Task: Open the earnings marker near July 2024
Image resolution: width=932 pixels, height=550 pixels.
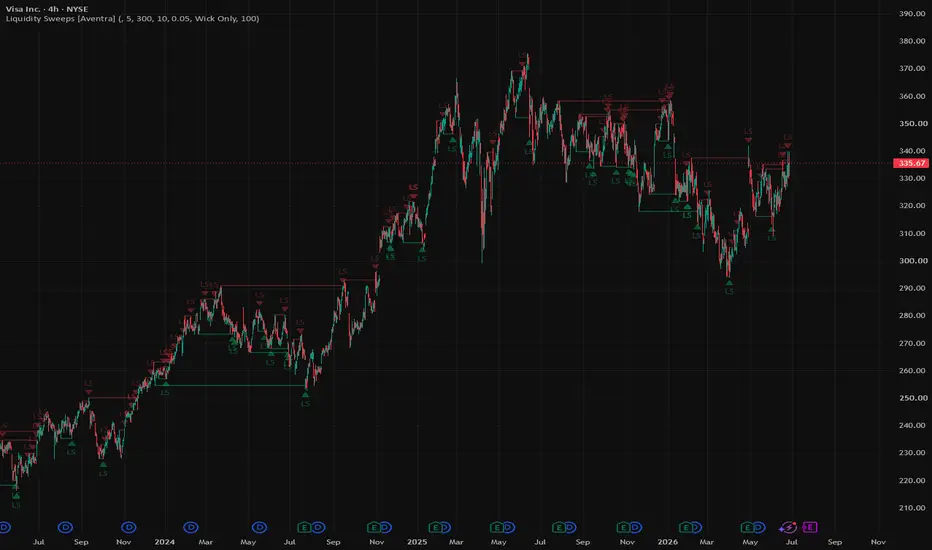Action: click(x=304, y=527)
